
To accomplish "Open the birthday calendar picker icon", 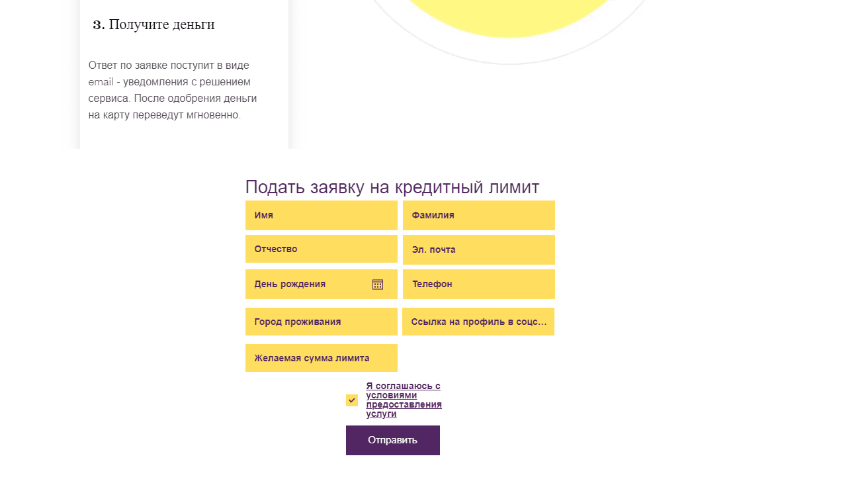I will (378, 285).
